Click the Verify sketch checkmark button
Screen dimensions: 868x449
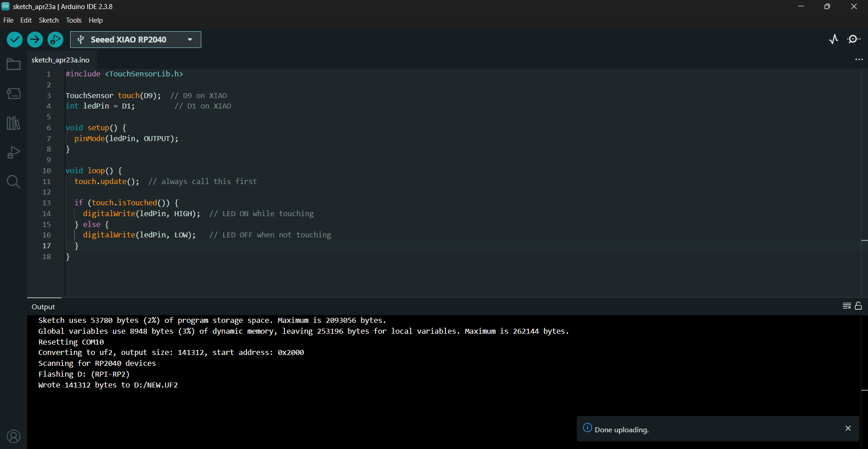click(14, 40)
